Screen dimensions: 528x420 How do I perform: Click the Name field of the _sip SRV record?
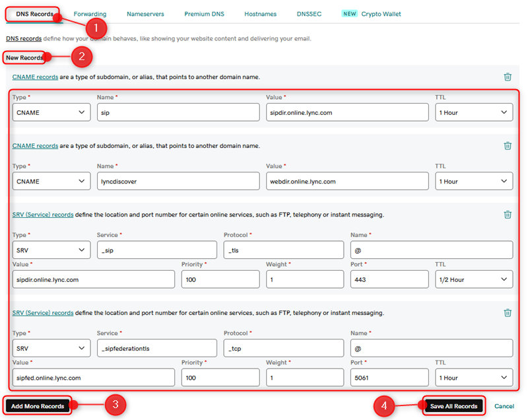pyautogui.click(x=432, y=250)
